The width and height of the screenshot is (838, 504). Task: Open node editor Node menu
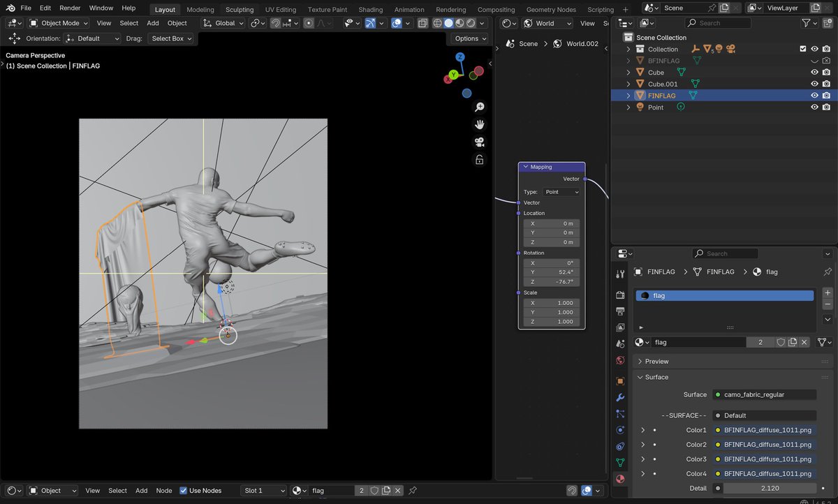[x=163, y=490]
